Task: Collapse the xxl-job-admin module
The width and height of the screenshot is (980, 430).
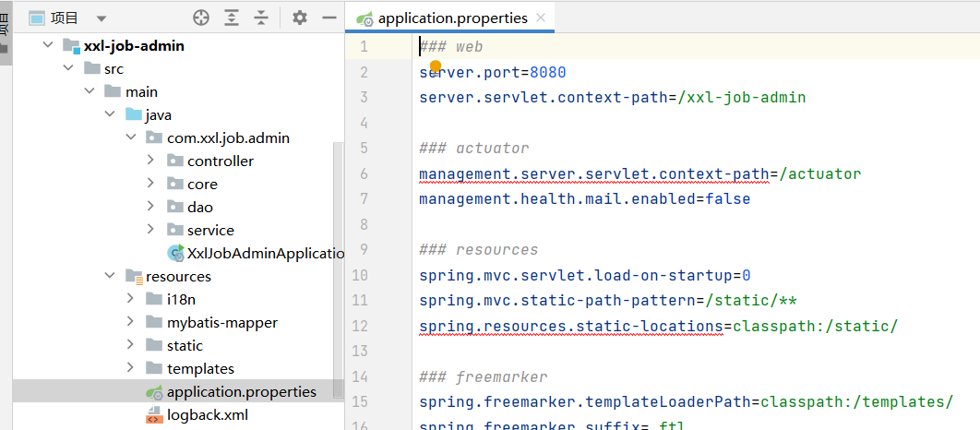Action: pos(47,45)
